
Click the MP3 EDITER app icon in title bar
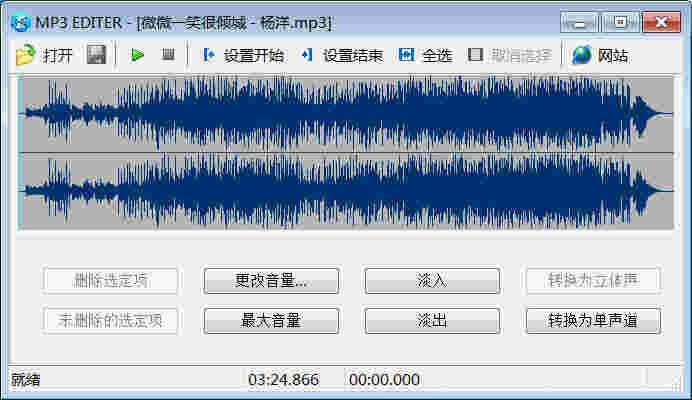(20, 23)
